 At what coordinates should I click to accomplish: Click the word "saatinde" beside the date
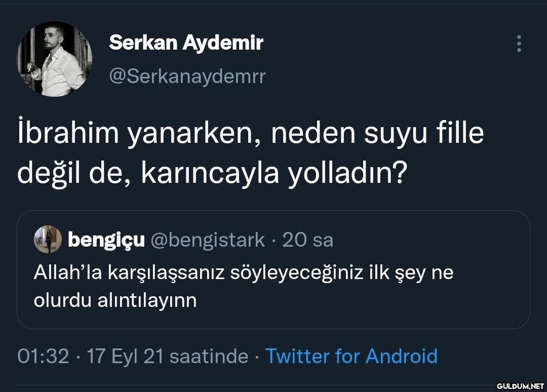209,356
